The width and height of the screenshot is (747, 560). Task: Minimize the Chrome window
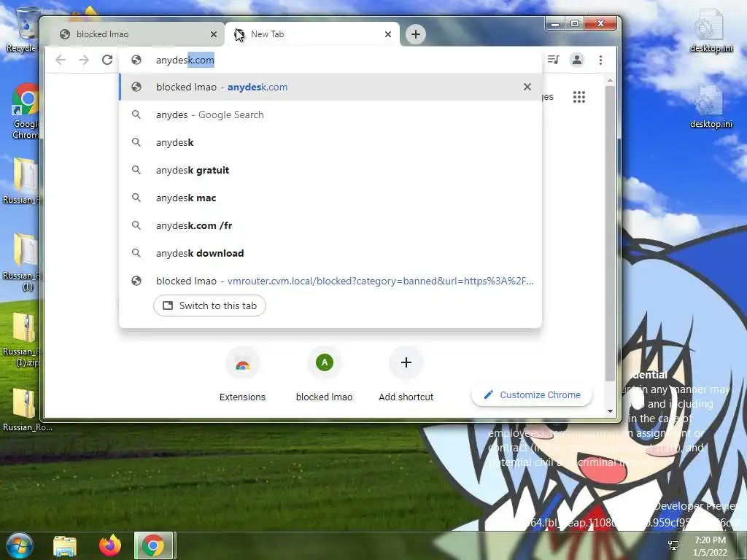tap(555, 23)
